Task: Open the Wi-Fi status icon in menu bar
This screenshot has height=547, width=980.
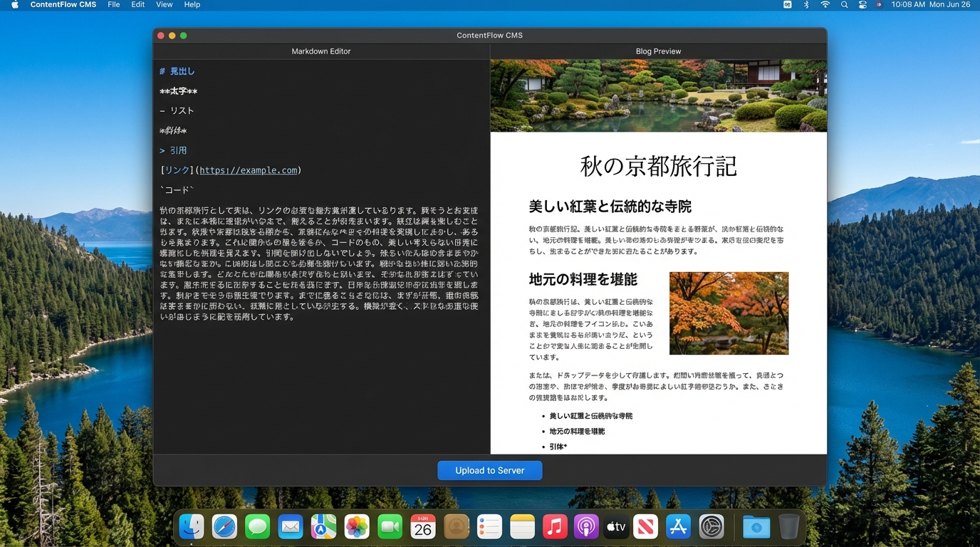Action: (825, 4)
